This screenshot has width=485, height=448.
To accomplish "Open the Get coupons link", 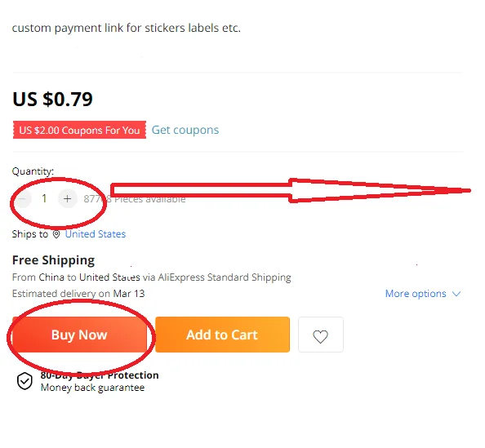I will coord(185,130).
